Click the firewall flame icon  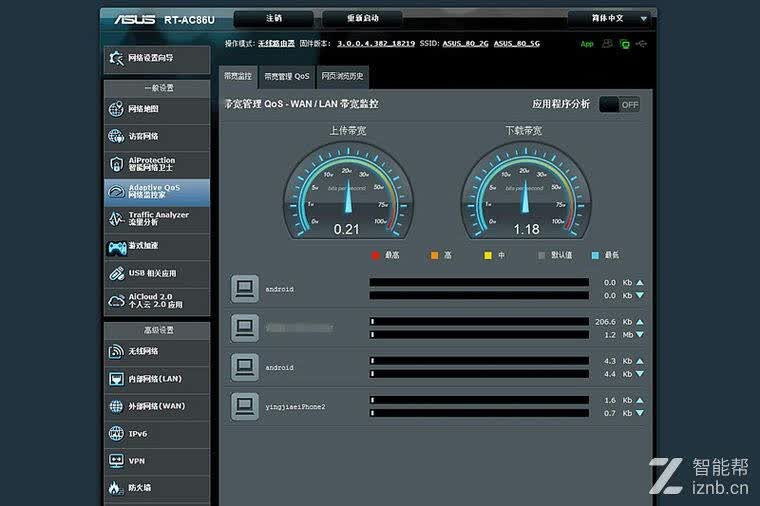[116, 488]
